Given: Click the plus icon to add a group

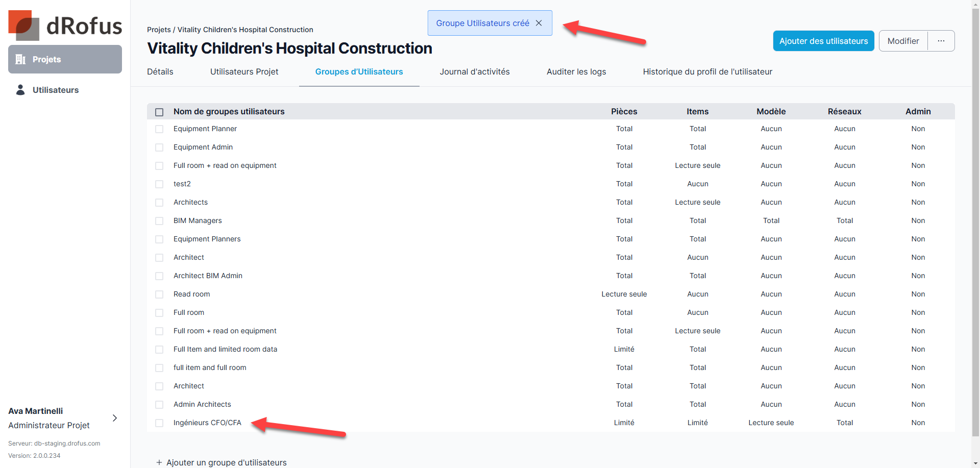Looking at the screenshot, I should click(x=159, y=462).
